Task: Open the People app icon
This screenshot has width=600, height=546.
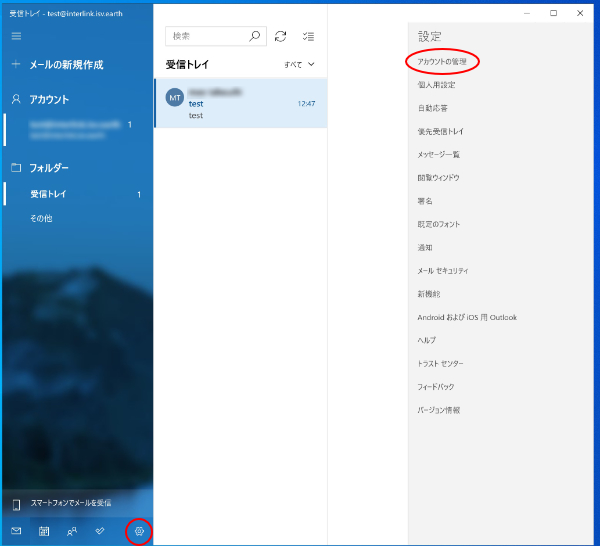Action: point(72,531)
